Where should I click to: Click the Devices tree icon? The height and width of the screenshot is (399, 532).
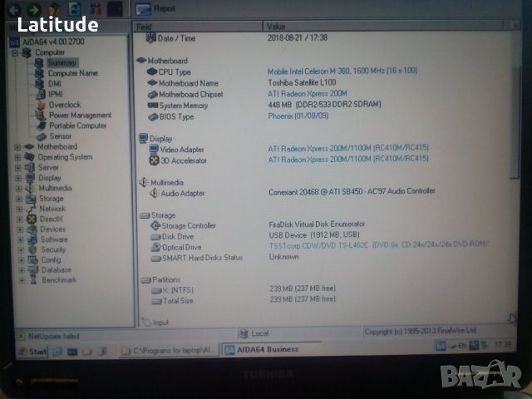pyautogui.click(x=32, y=229)
